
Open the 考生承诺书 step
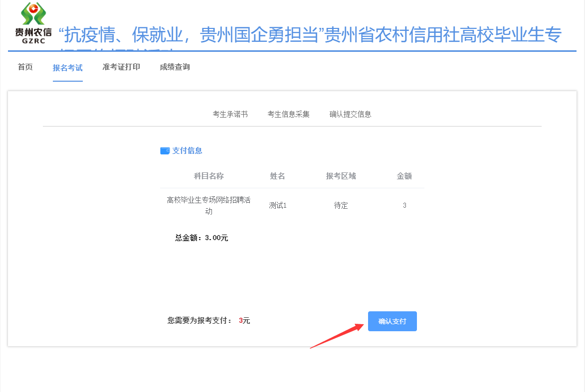pyautogui.click(x=230, y=114)
